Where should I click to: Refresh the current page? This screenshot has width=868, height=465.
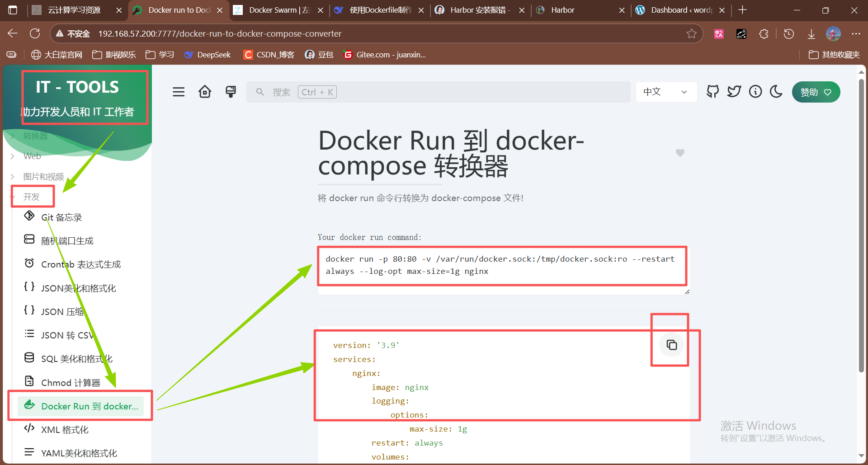click(35, 33)
